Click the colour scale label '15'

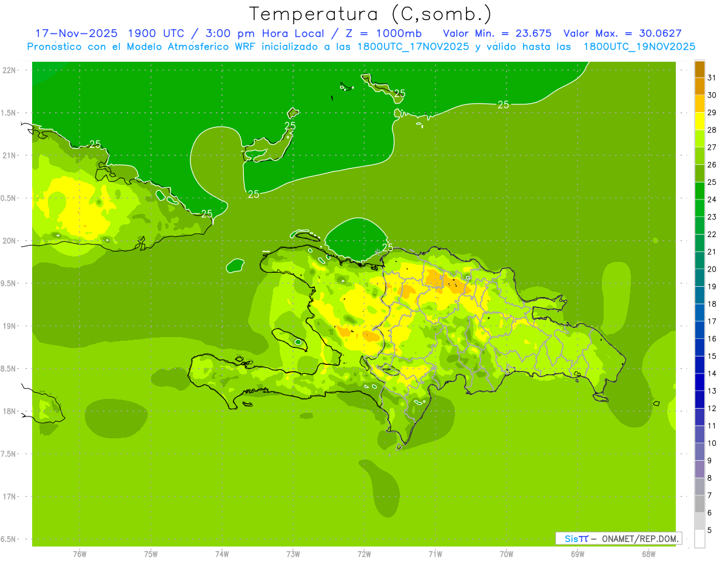[712, 356]
